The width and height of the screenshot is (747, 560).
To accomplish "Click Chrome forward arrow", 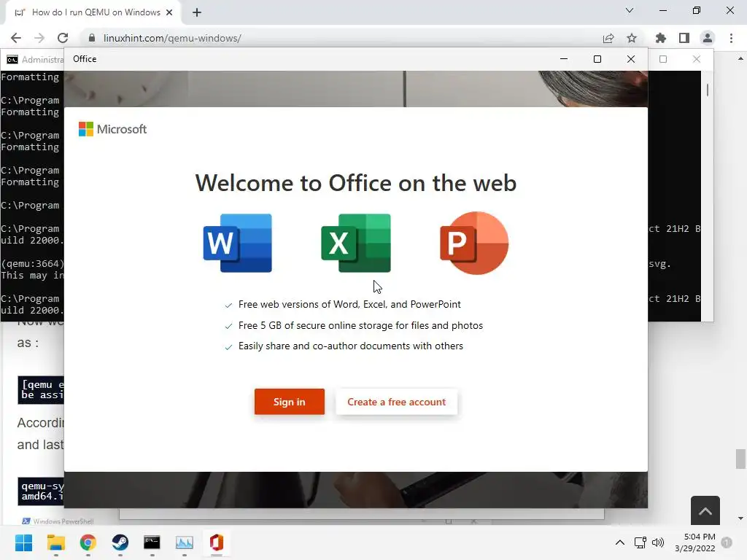I will click(x=39, y=38).
